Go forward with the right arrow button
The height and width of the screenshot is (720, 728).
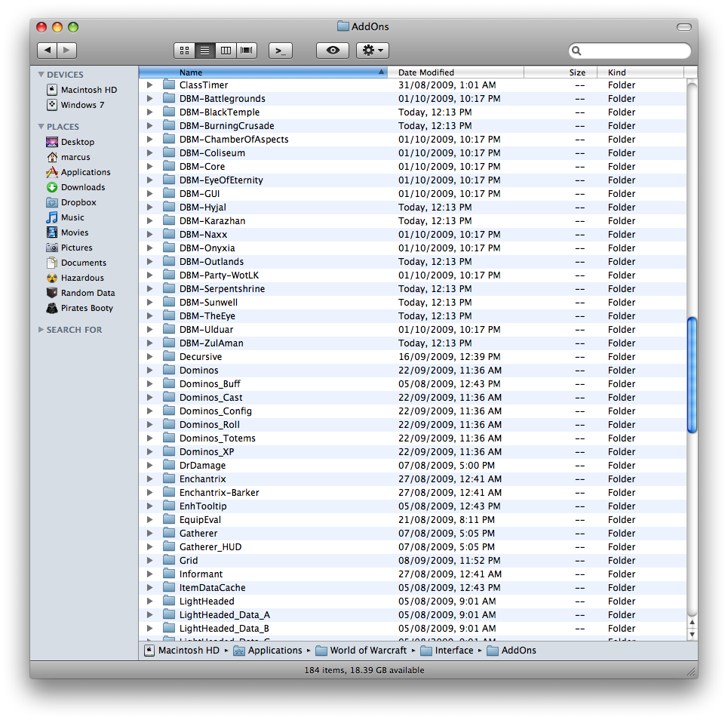(x=67, y=50)
